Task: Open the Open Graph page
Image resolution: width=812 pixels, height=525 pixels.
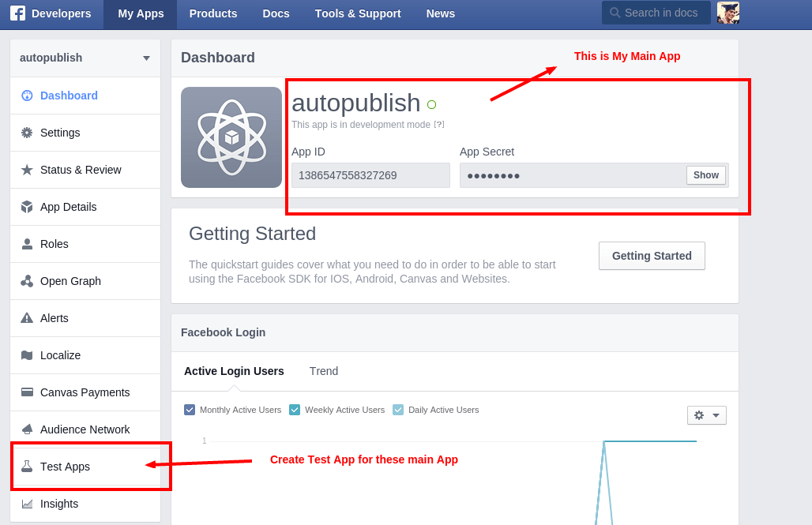Action: (x=85, y=281)
